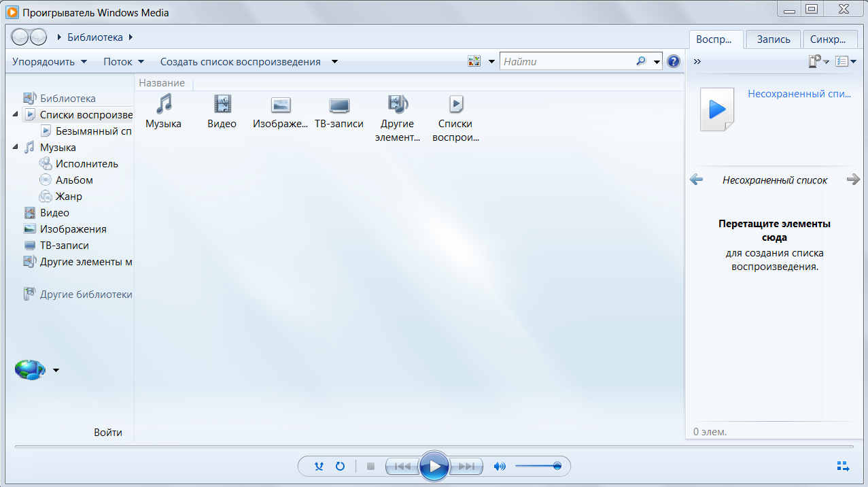Open the Поток dropdown menu

coord(124,61)
